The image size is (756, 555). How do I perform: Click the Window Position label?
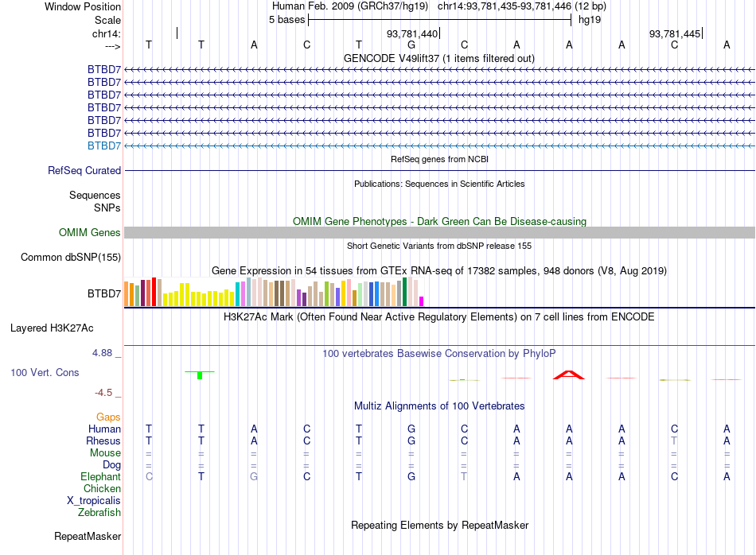(83, 6)
